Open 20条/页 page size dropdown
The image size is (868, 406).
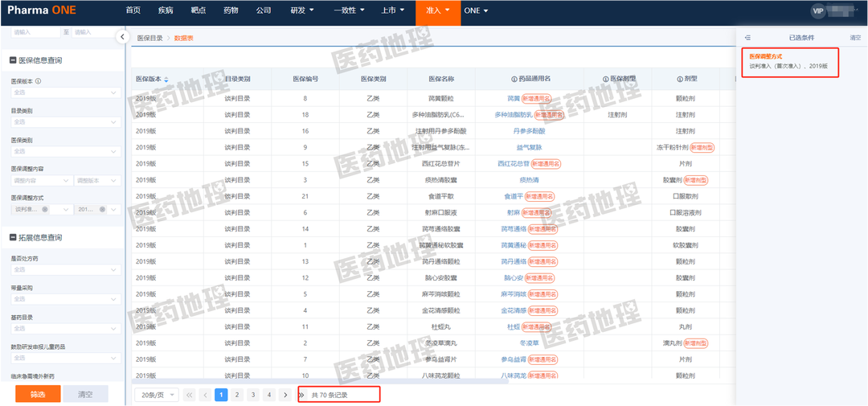[x=158, y=395]
